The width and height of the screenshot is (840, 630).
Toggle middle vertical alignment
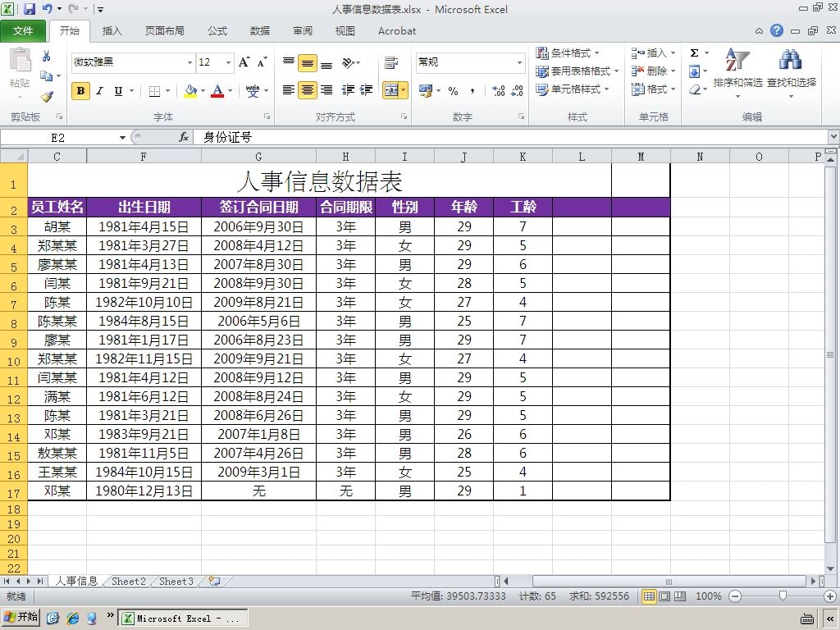[308, 62]
